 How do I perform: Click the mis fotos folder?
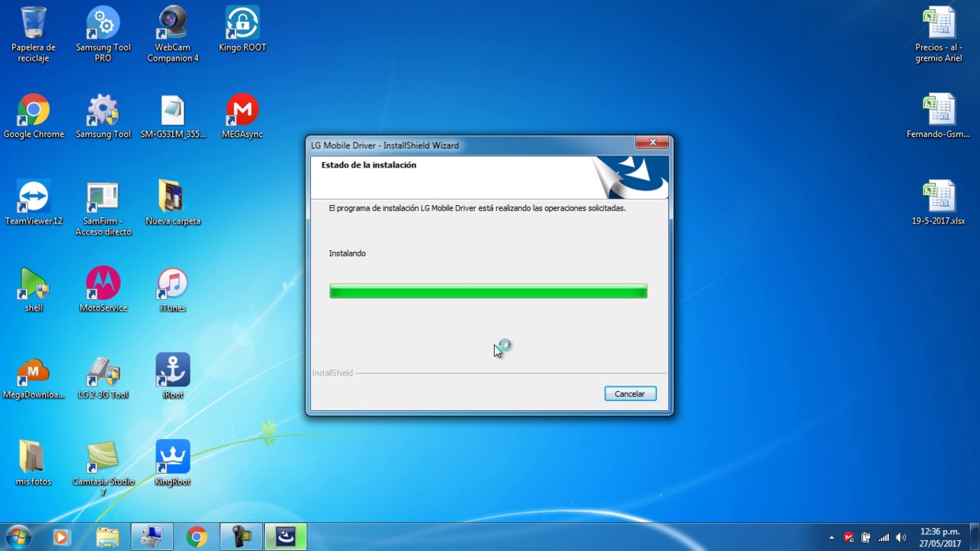point(34,464)
